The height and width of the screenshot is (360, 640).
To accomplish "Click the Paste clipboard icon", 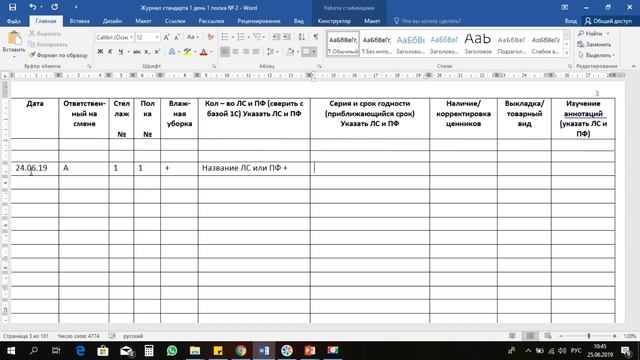I will (14, 38).
